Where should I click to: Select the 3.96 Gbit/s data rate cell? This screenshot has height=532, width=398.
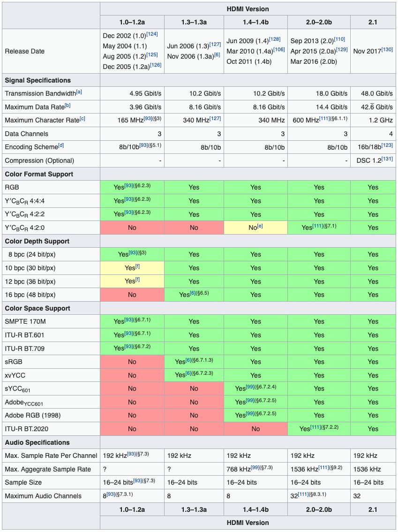tap(132, 107)
